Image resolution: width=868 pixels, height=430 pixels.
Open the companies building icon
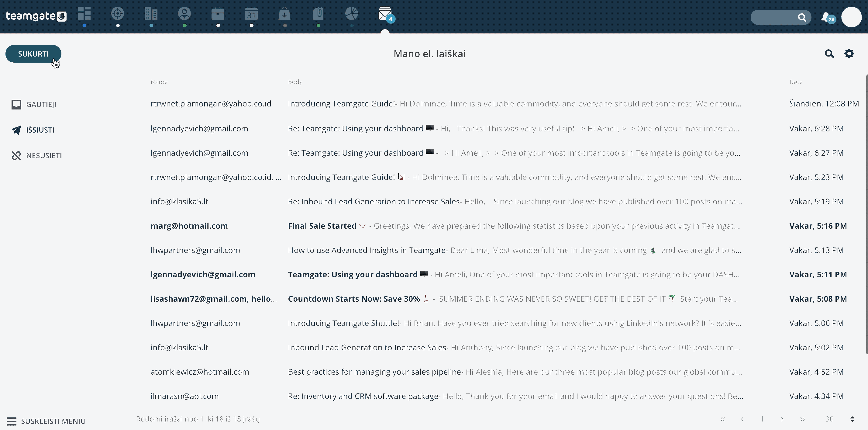(x=151, y=14)
